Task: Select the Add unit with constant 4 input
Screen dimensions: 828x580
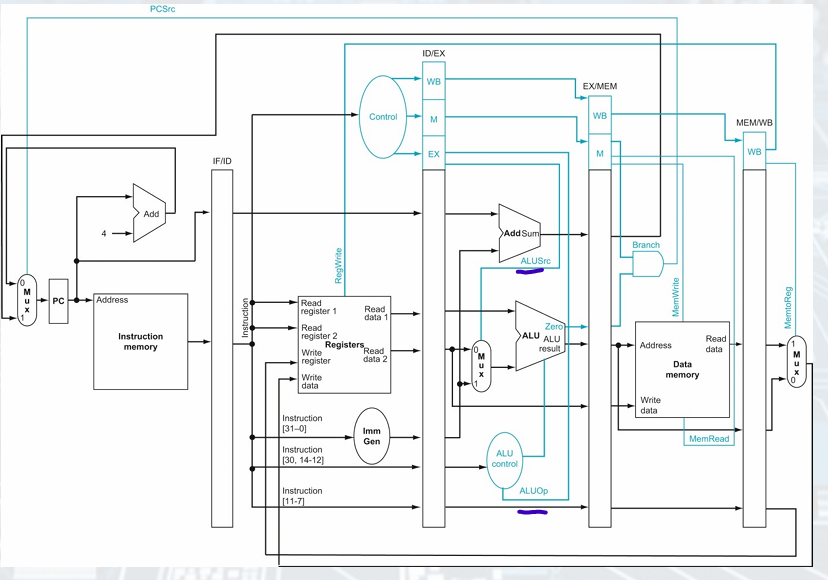Action: (x=149, y=213)
